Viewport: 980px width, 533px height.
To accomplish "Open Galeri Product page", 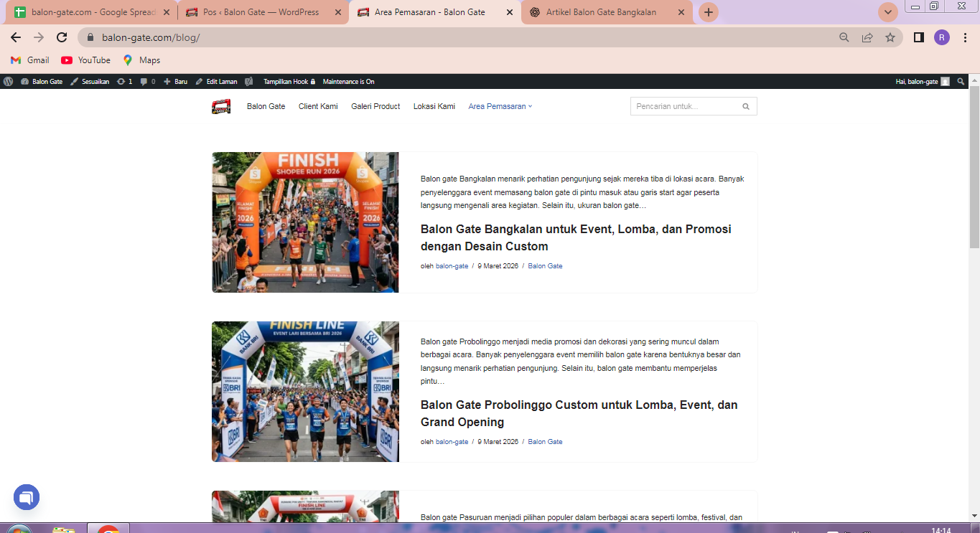I will pos(375,106).
